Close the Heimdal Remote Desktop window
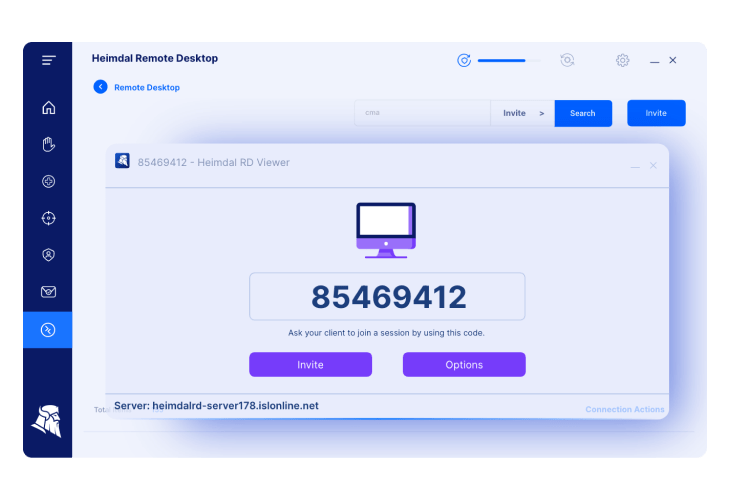Image resolution: width=730 pixels, height=500 pixels. click(x=673, y=60)
